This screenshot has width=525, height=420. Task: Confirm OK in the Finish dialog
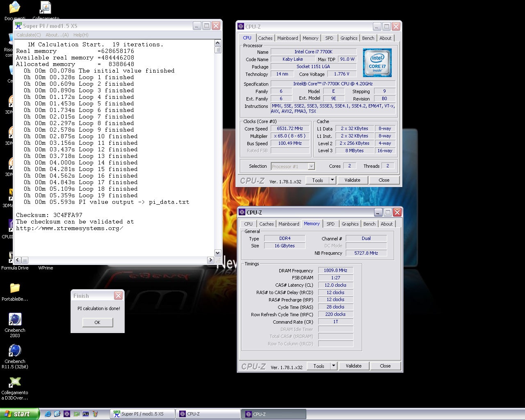[x=98, y=322]
